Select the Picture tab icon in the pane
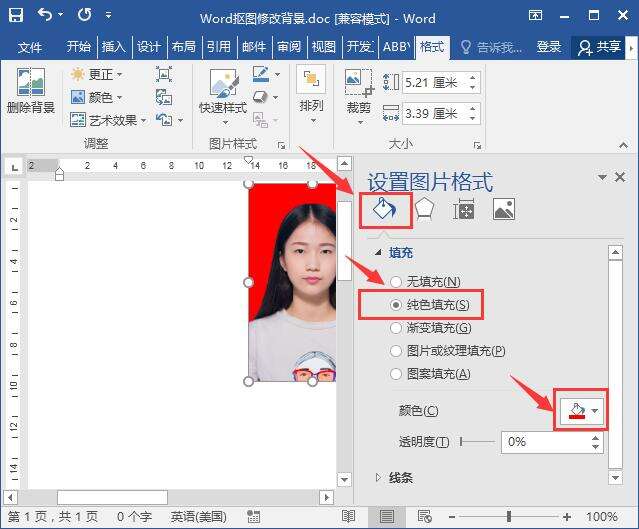The width and height of the screenshot is (639, 529). [504, 209]
